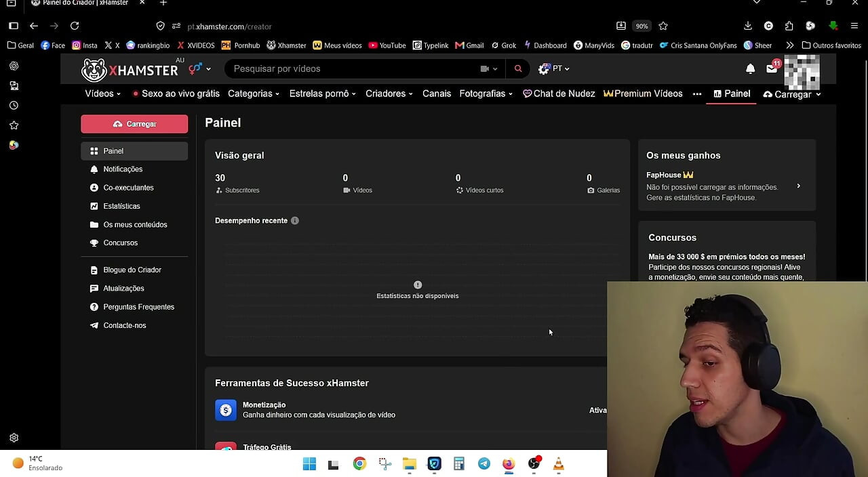
Task: Open the more options three-dots menu
Action: pos(697,94)
